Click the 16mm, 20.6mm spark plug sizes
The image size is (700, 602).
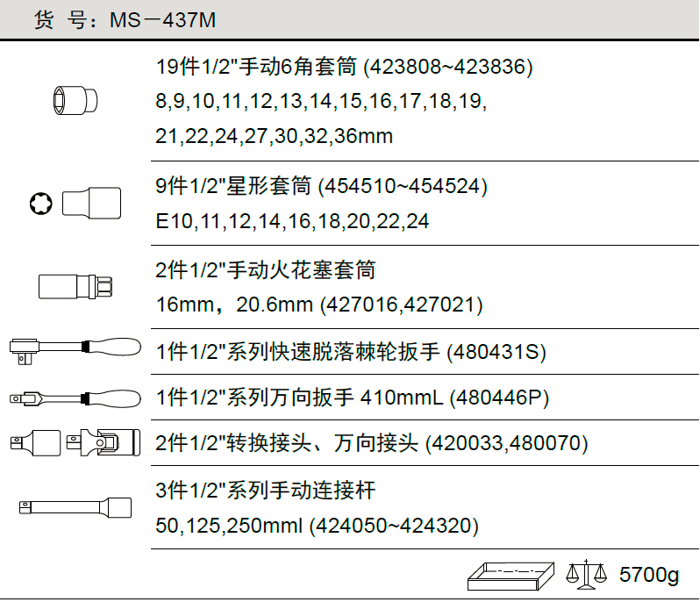(x=319, y=305)
